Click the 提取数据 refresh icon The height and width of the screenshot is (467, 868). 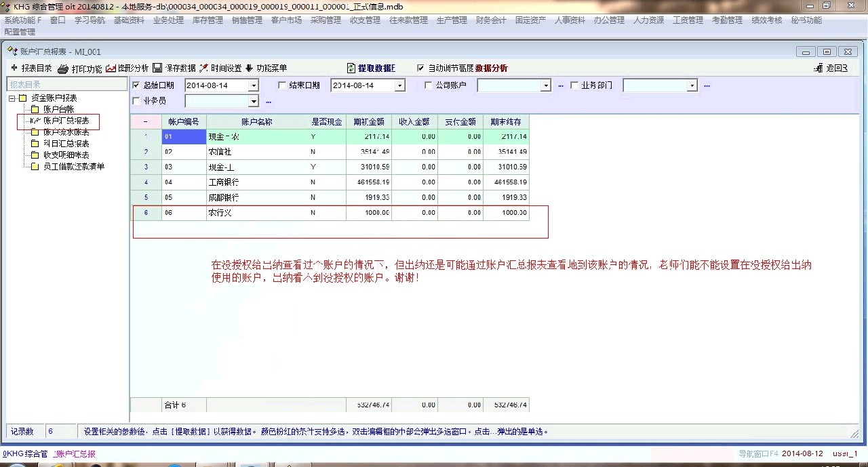tap(351, 68)
